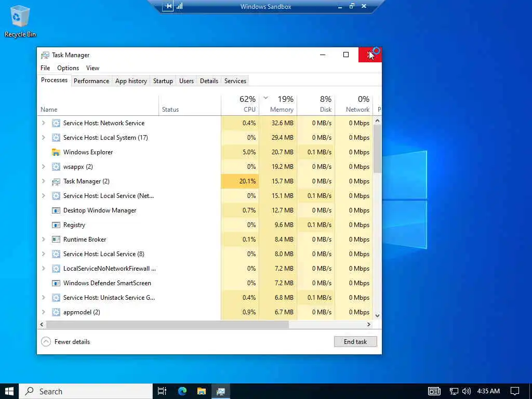Open the File menu

click(x=45, y=68)
